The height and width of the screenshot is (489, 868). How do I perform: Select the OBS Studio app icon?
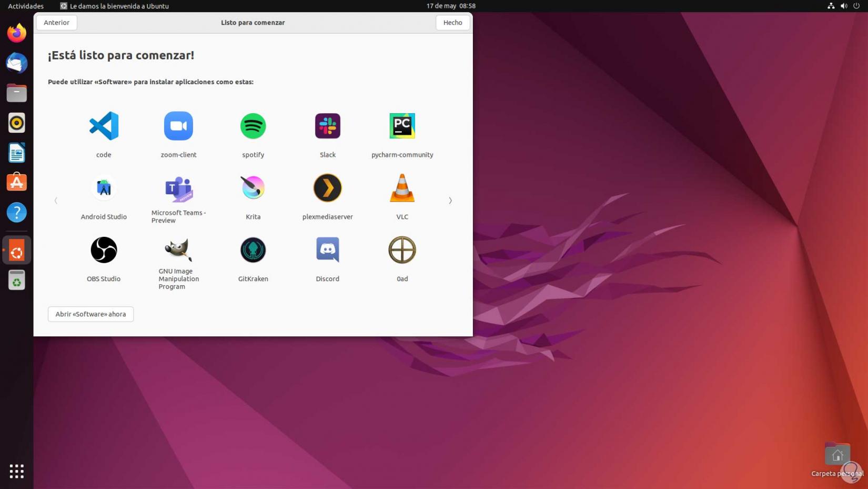(104, 250)
